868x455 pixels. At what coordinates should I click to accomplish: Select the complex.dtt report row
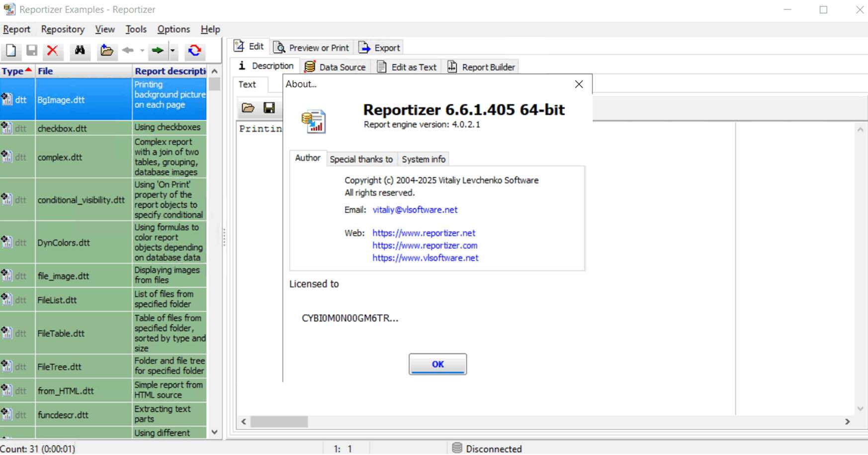[60, 157]
